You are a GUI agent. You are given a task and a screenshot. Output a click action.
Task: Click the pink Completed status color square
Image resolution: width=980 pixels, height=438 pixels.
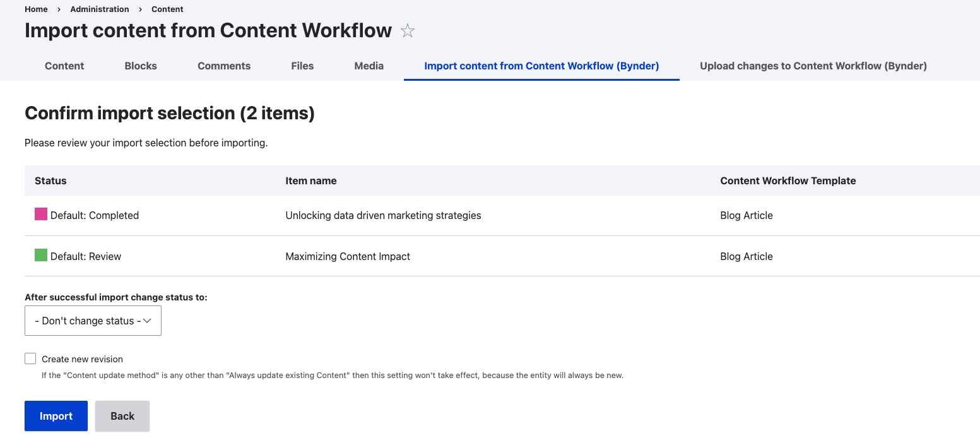41,214
